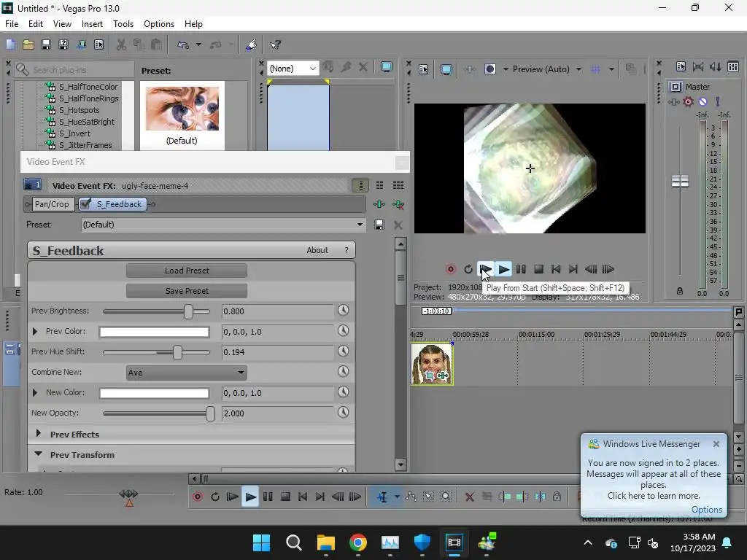
Task: Select the S_Hotspots plug-in in list
Action: point(79,110)
